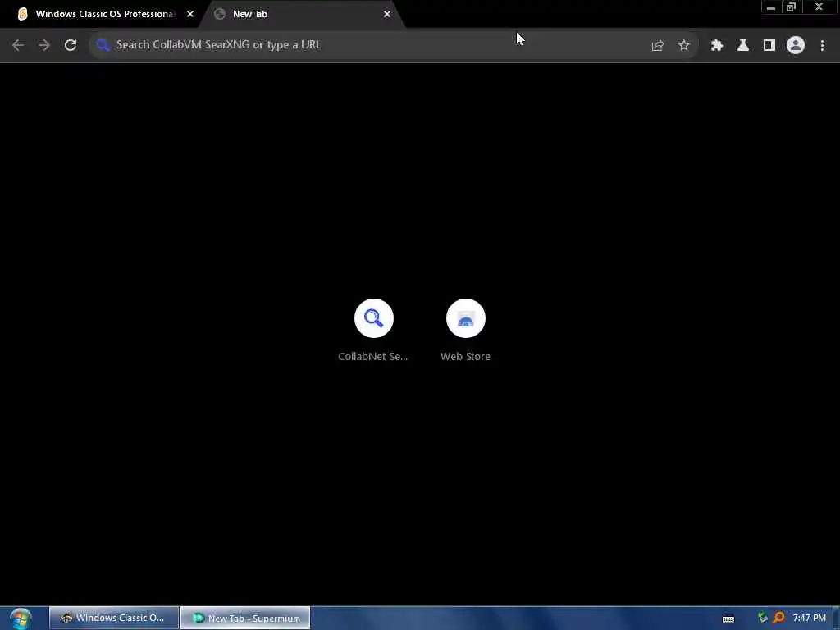Toggle the side panel
This screenshot has height=630, width=840.
point(769,46)
